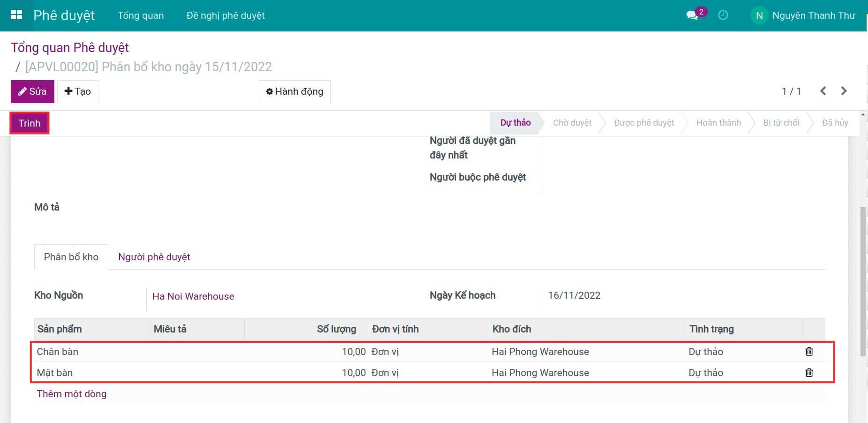Open the Tổng quan menu
The width and height of the screenshot is (868, 423).
141,15
